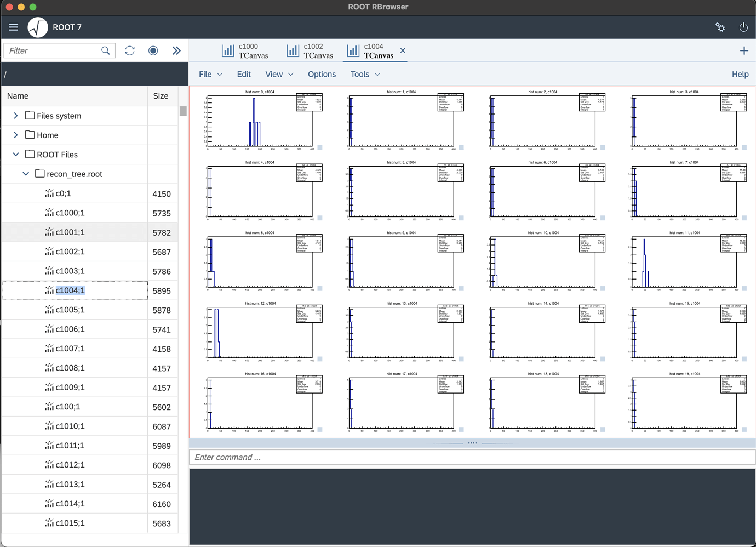Click the histogram icon beside c1002;1
Viewport: 756px width, 547px height.
pos(49,251)
